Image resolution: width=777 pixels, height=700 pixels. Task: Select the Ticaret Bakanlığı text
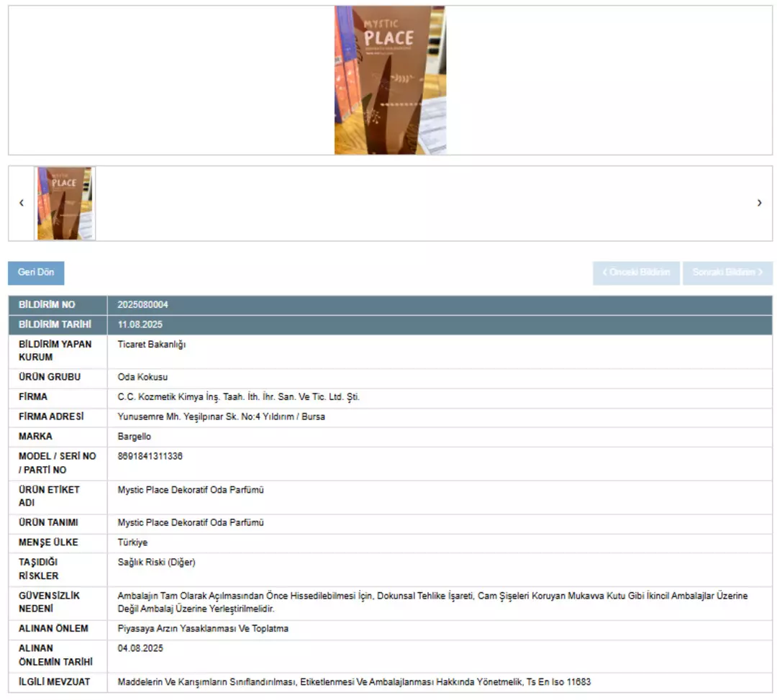(152, 345)
